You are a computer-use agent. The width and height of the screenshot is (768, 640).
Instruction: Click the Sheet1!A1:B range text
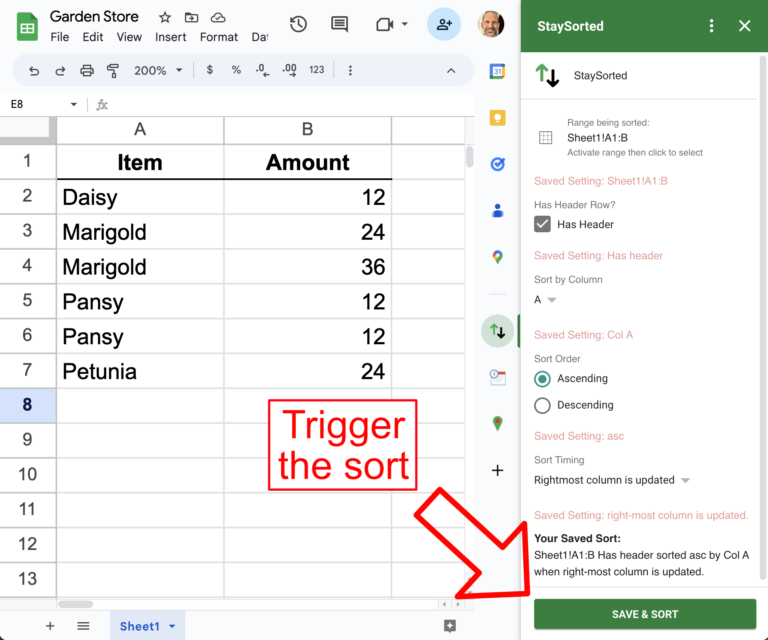[597, 138]
